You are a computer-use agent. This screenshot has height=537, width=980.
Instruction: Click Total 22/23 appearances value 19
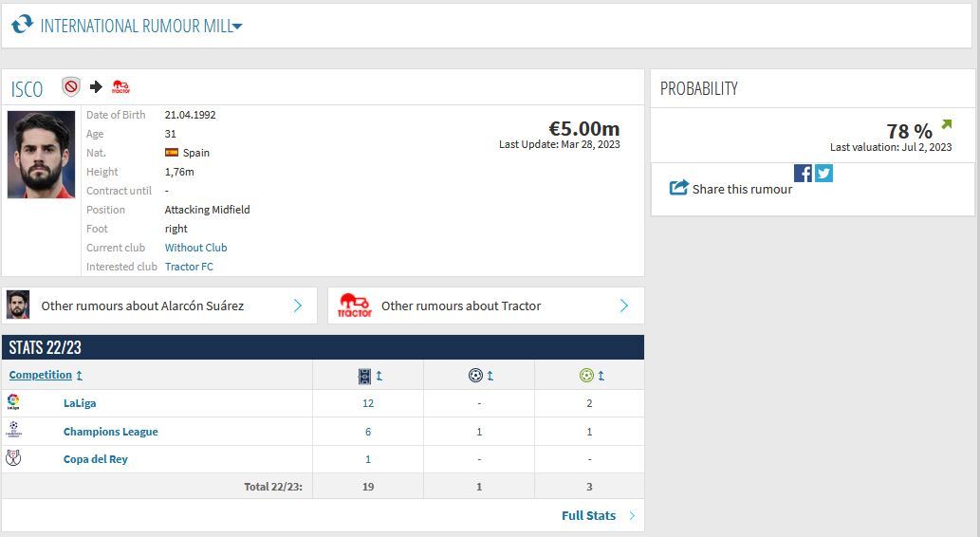pos(368,487)
